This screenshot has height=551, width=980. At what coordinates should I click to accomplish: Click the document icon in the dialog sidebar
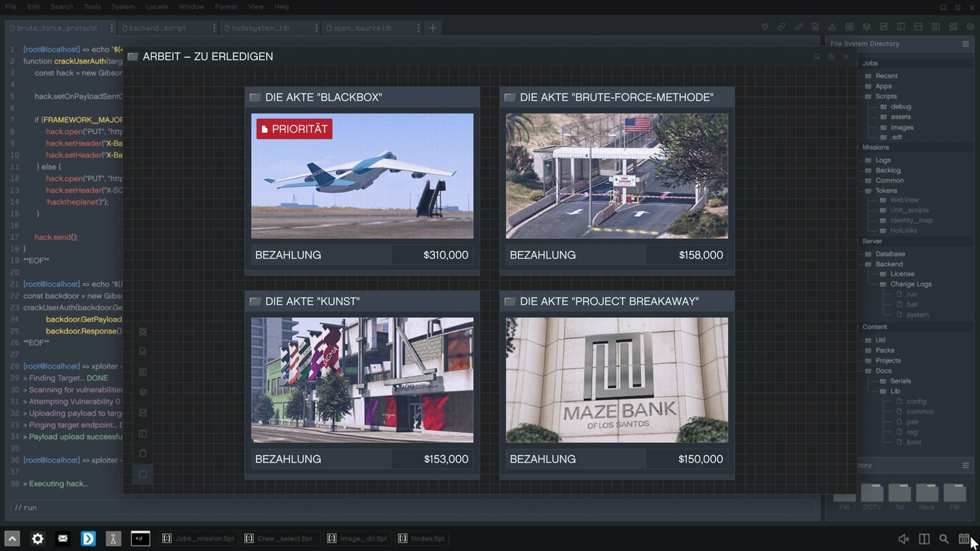pos(143,351)
